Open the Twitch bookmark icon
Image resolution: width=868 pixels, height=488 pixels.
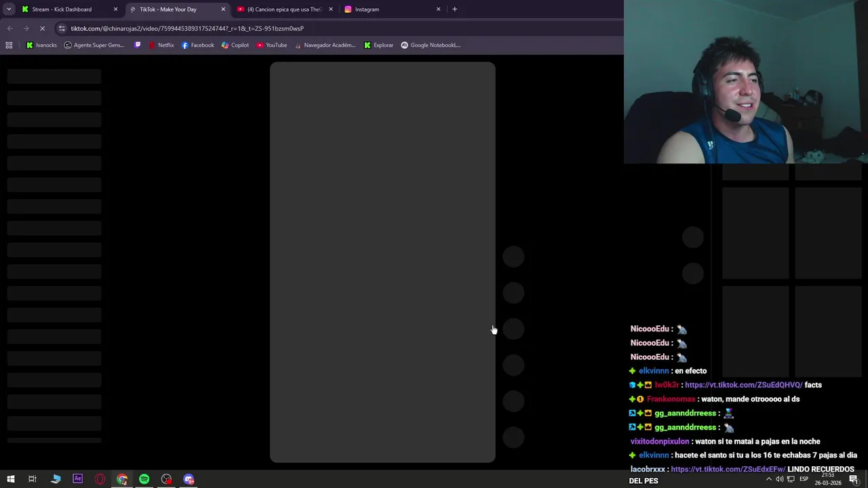click(138, 45)
